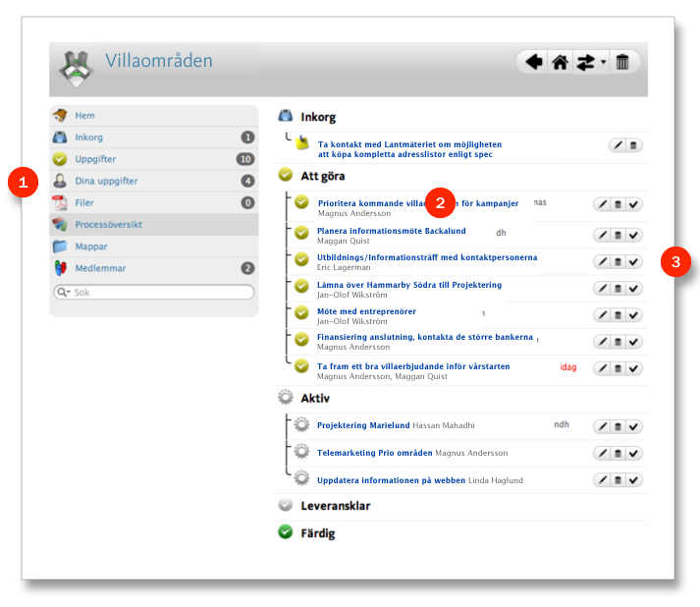This screenshot has width=700, height=607.
Task: Delete the Planera informationsmöte Backalund task
Action: [618, 234]
